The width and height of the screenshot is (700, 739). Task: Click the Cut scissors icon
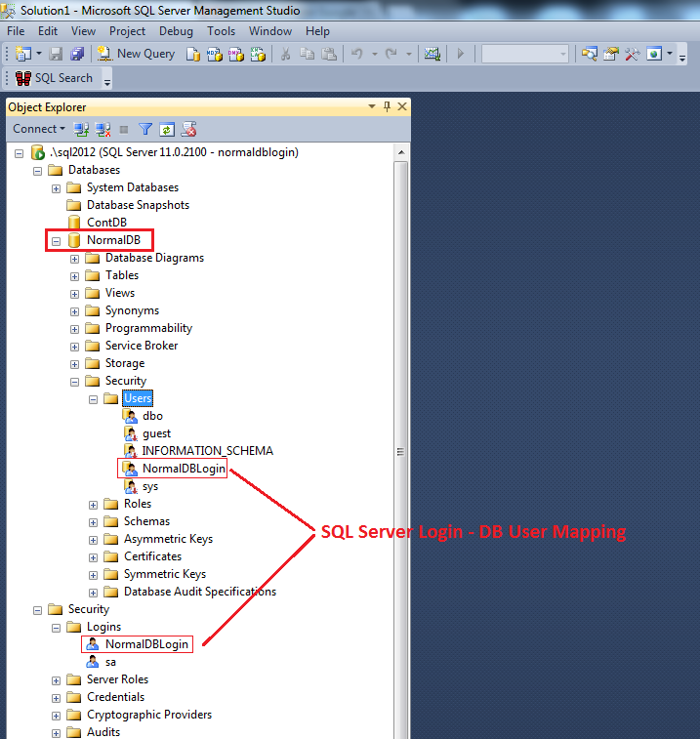pos(285,54)
